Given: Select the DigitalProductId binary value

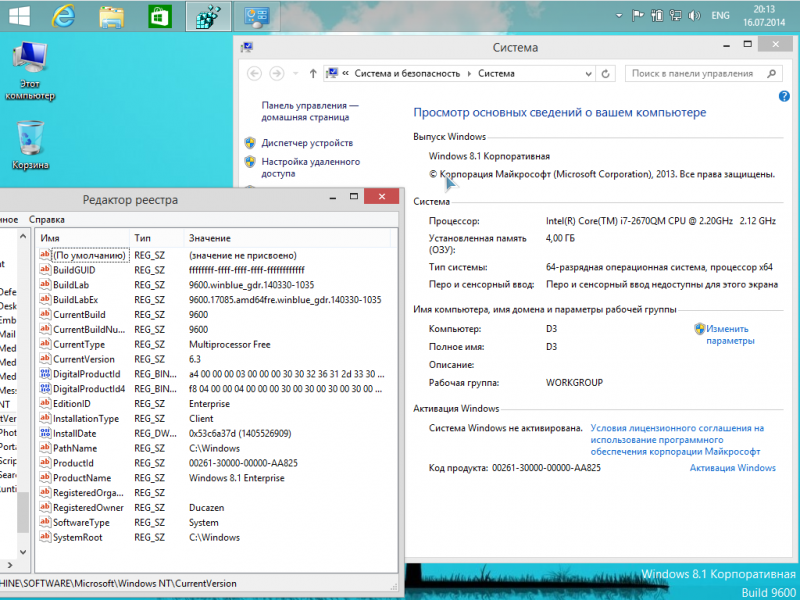Looking at the screenshot, I should tap(87, 374).
